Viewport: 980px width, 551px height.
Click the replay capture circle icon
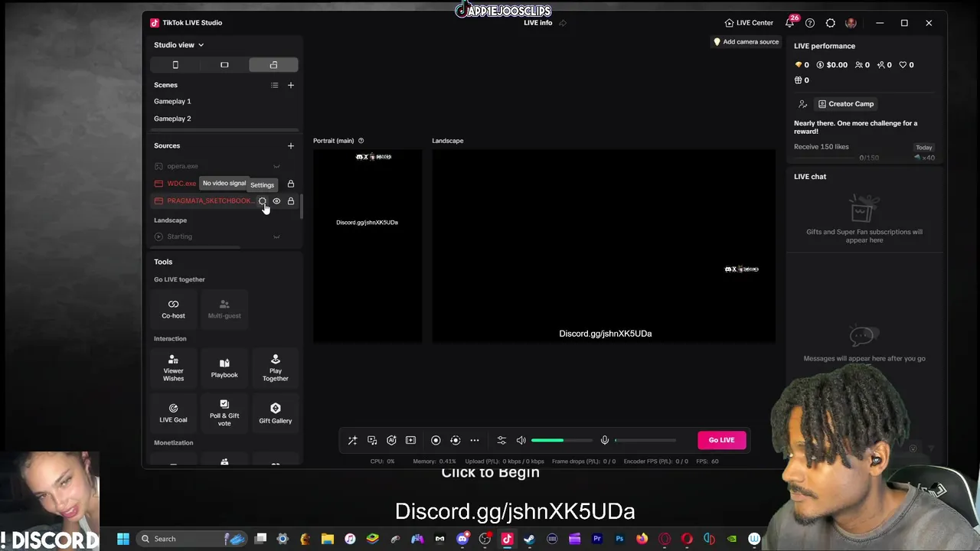(456, 440)
